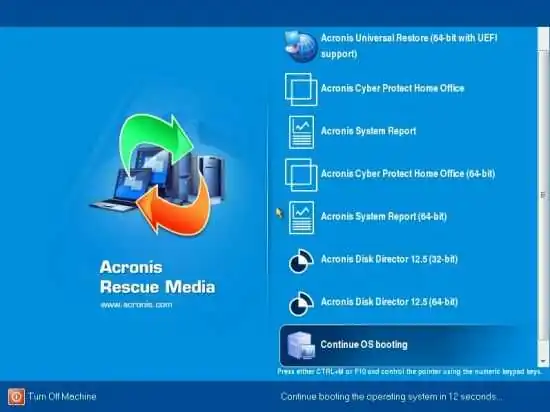Select the Acronis System Report entry

pos(368,131)
